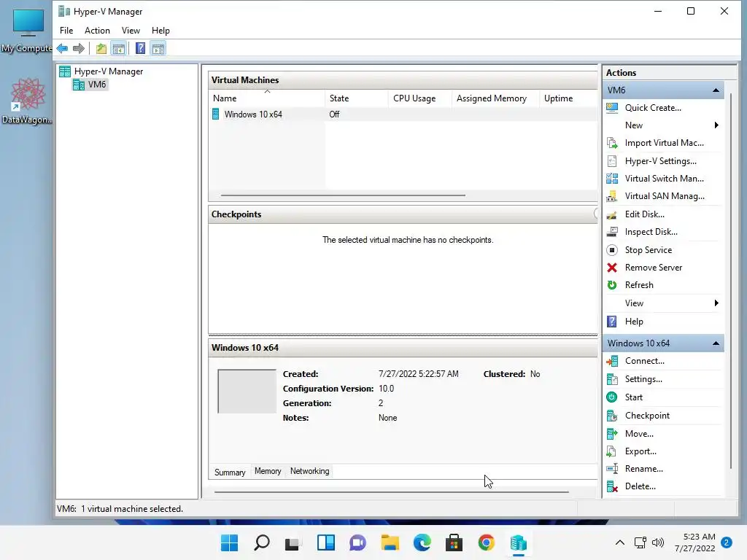Open Hyper-V Settings action

click(660, 161)
